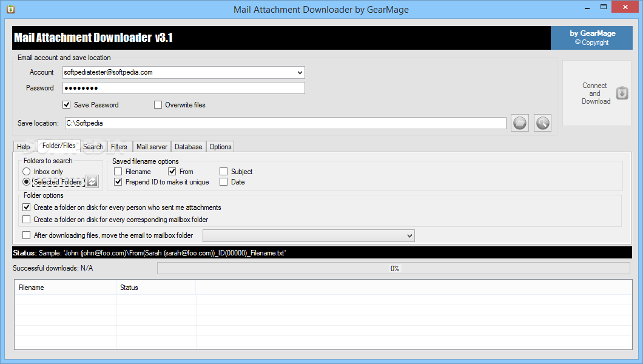Click the Filename column header
The height and width of the screenshot is (364, 643).
[x=66, y=288]
